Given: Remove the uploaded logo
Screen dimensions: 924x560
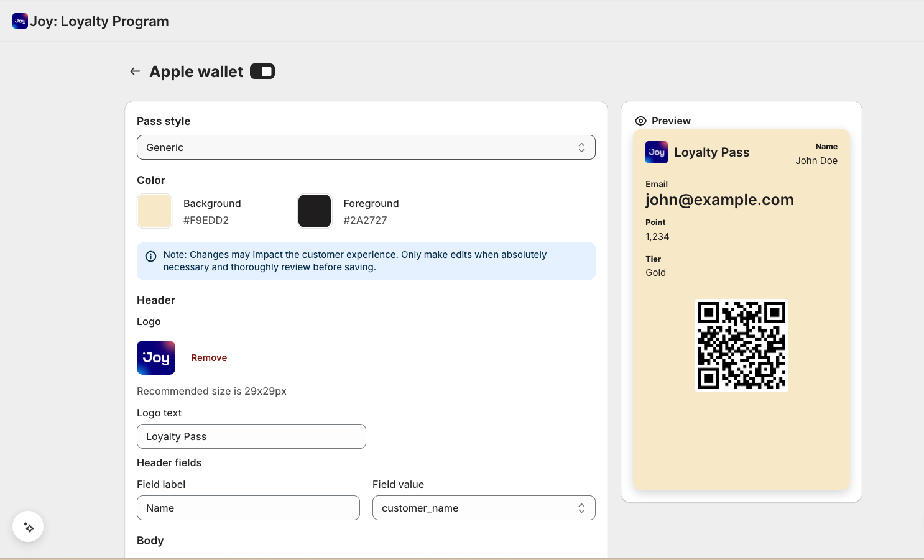Looking at the screenshot, I should [209, 358].
